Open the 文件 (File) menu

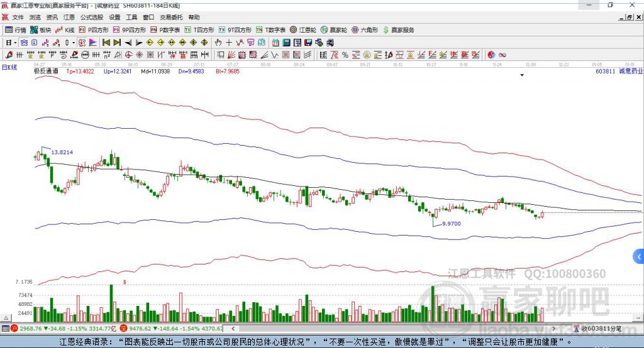[18, 17]
